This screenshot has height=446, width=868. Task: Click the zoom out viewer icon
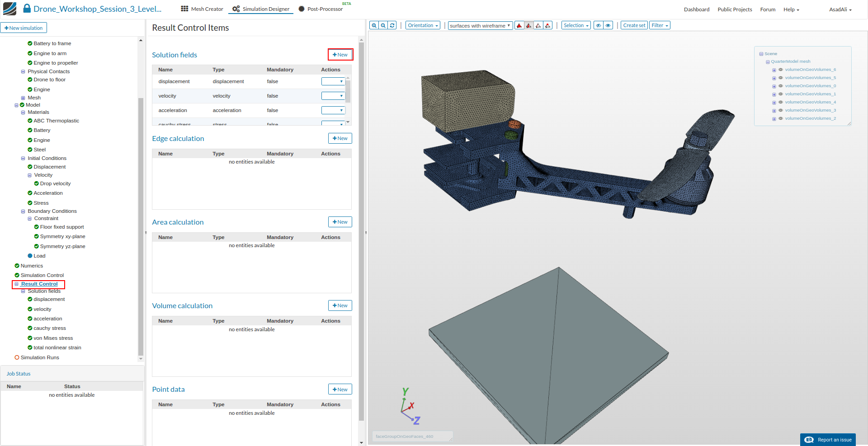coord(383,26)
